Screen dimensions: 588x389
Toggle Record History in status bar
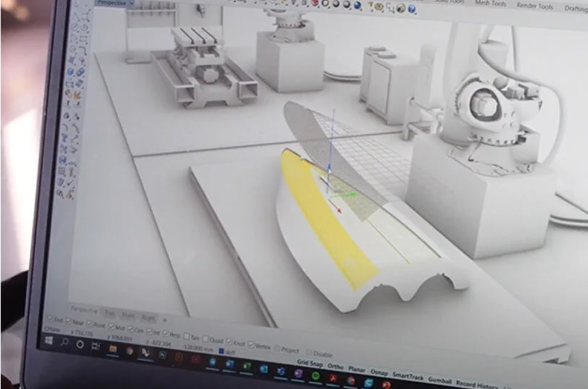(x=477, y=384)
